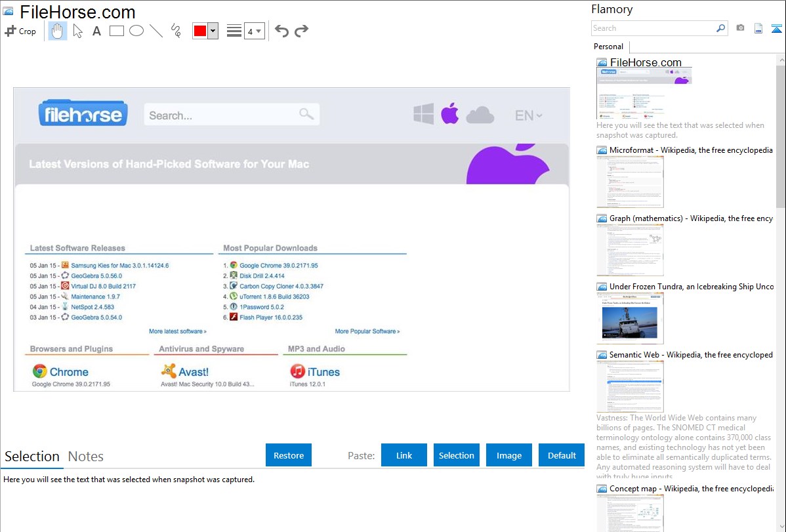Image resolution: width=786 pixels, height=532 pixels.
Task: Open the EN language dropdown
Action: point(528,115)
